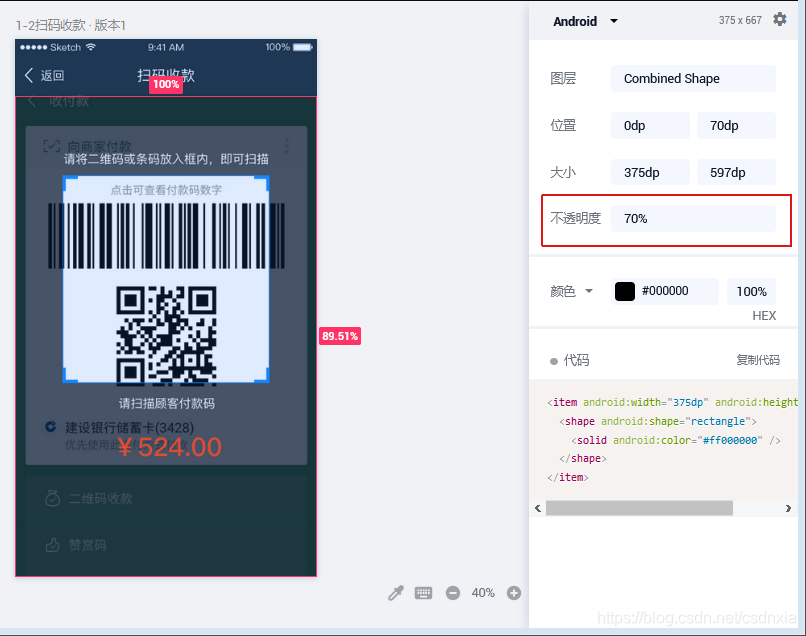Click the pink 100% measurement label
Viewport: 806px width, 636px height.
click(166, 84)
